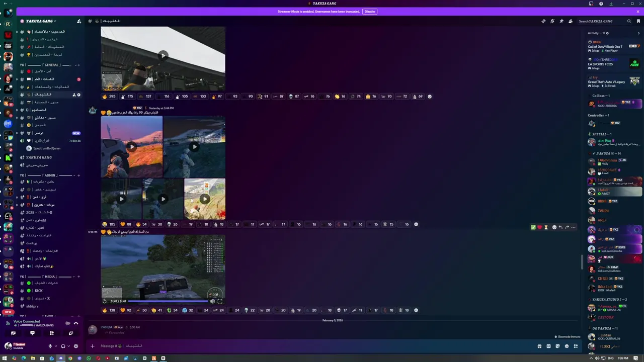Share your screen button
644x362 pixels.
32,333
